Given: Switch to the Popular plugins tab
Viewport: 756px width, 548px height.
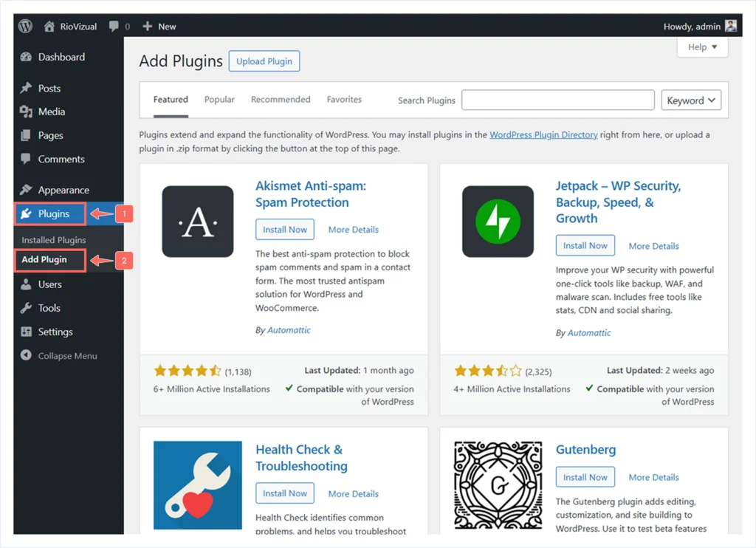Looking at the screenshot, I should 219,99.
